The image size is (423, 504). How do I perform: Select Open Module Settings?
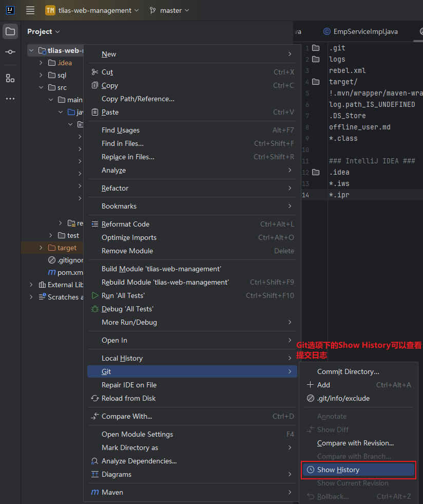pos(192,434)
